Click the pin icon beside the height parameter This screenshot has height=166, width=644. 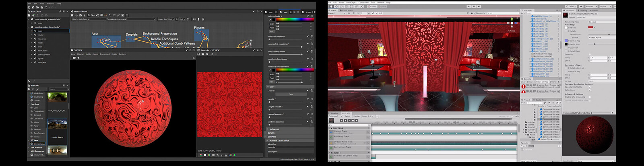(308, 99)
